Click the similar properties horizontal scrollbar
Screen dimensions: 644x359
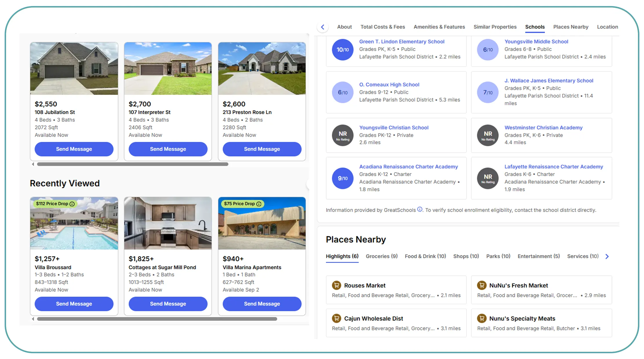133,164
